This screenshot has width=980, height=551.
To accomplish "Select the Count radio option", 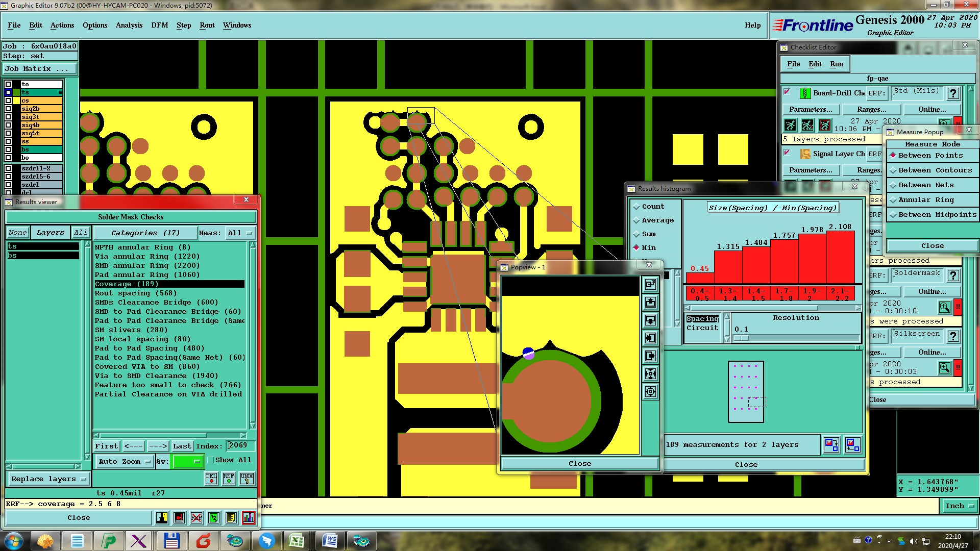I will 636,207.
